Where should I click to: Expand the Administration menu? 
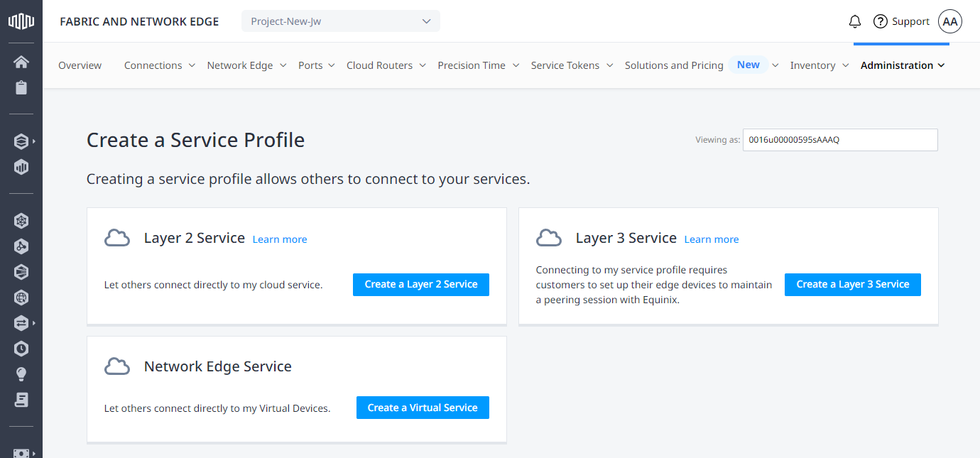click(x=903, y=65)
